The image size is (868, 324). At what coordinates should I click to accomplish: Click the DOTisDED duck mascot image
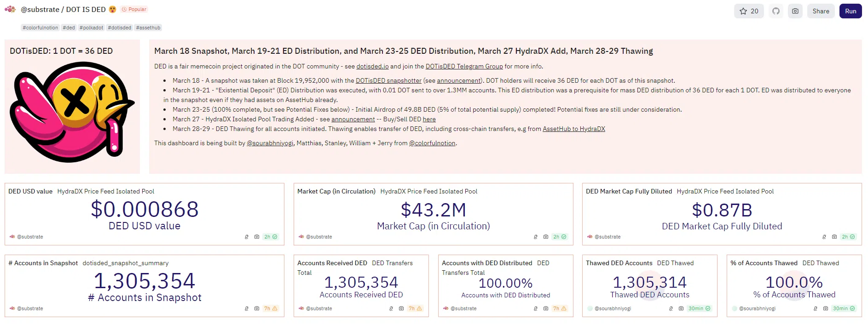pyautogui.click(x=72, y=112)
